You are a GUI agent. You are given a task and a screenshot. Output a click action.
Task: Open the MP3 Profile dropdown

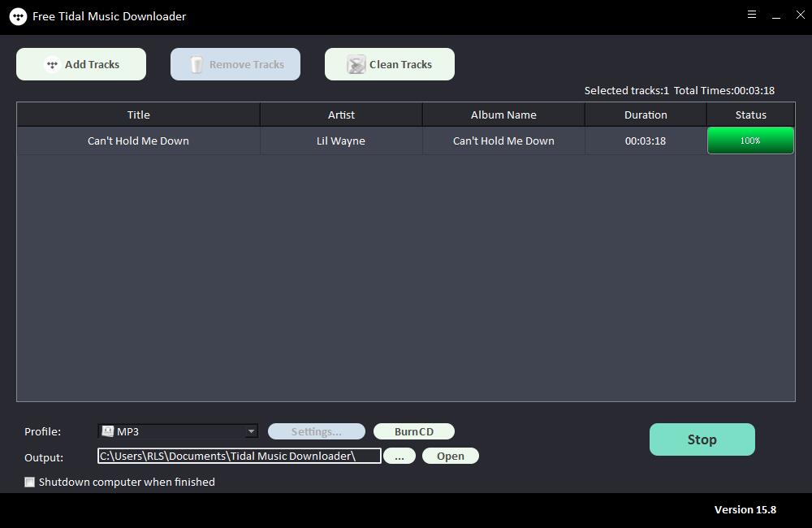[178, 431]
